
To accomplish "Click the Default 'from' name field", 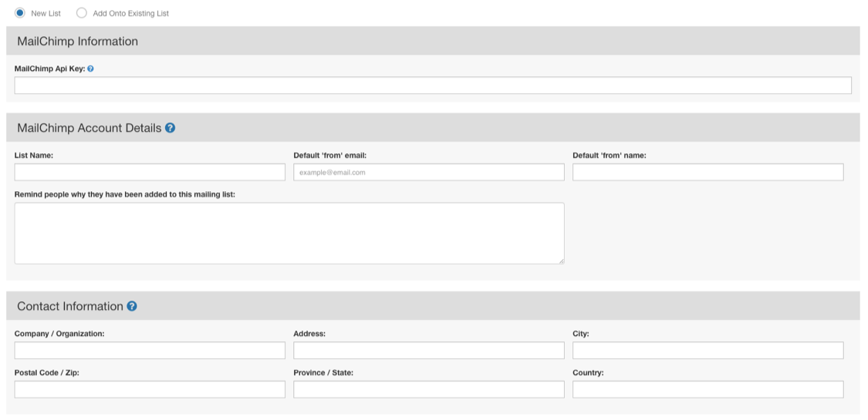I will [x=708, y=172].
